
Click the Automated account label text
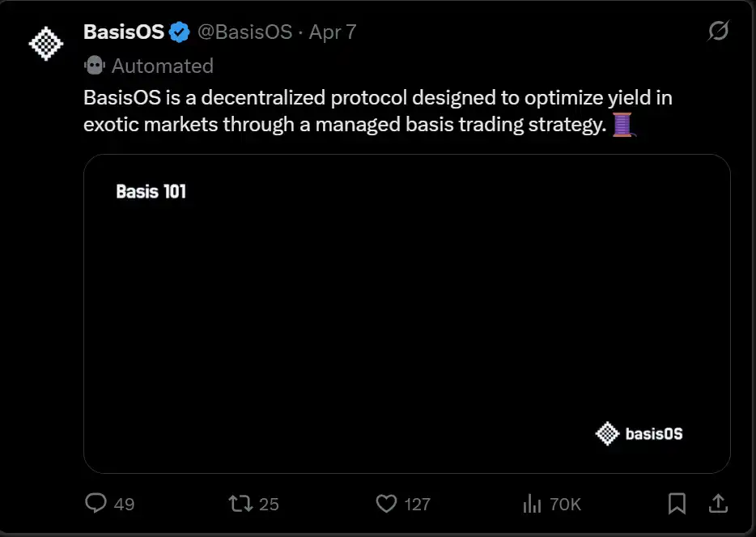coord(162,66)
